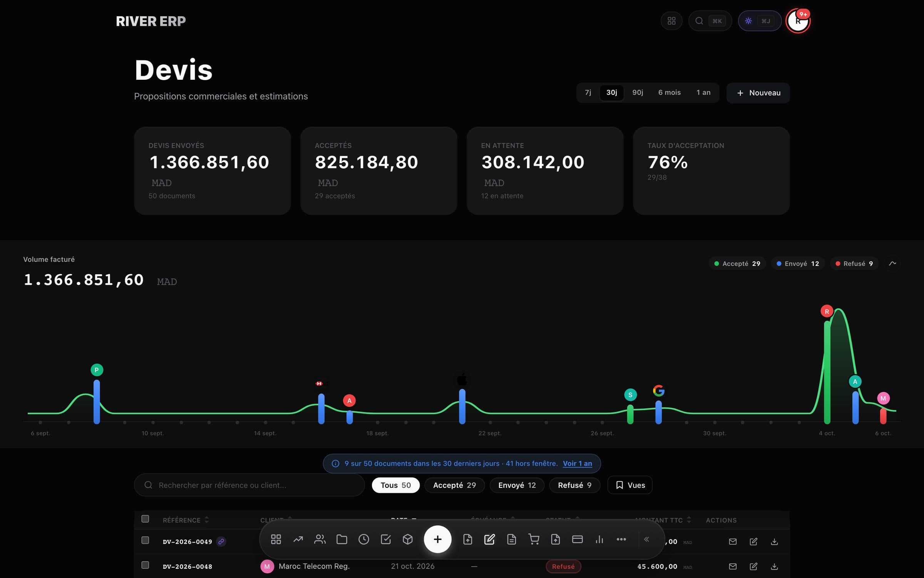The image size is (924, 578).
Task: Tick the checkbox for row DV-2026-0049
Action: pos(145,540)
